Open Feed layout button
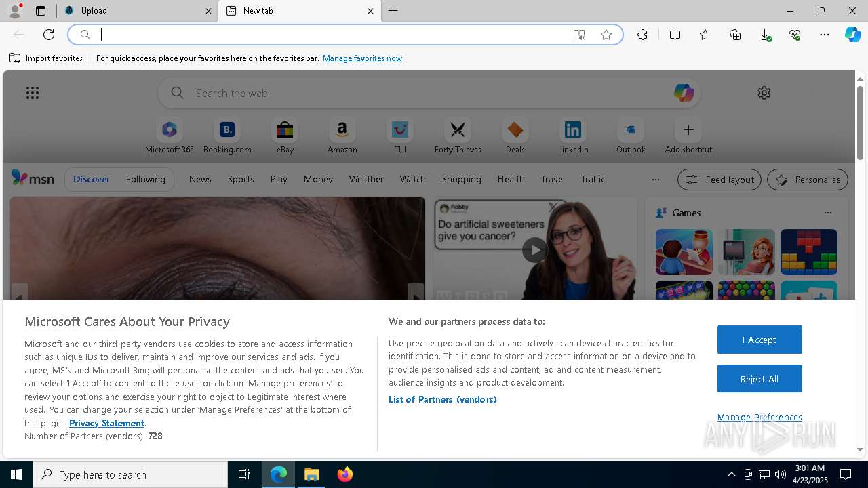 (719, 180)
